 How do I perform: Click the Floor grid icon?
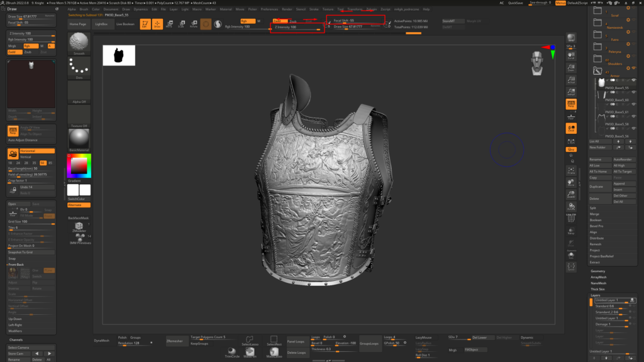point(571,116)
